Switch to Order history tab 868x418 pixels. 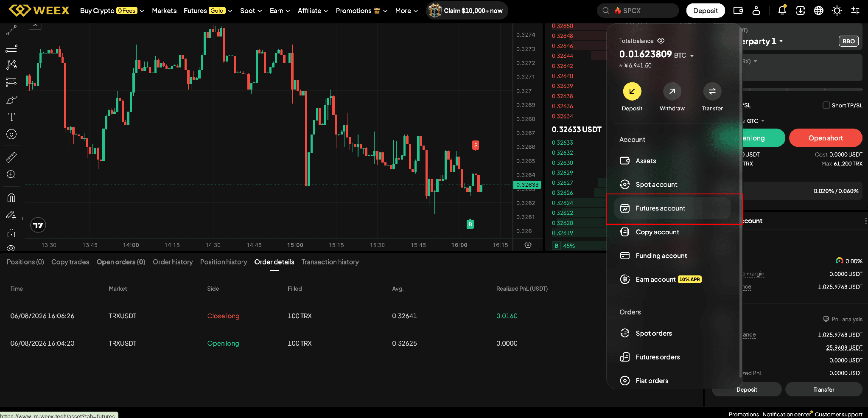(x=173, y=262)
